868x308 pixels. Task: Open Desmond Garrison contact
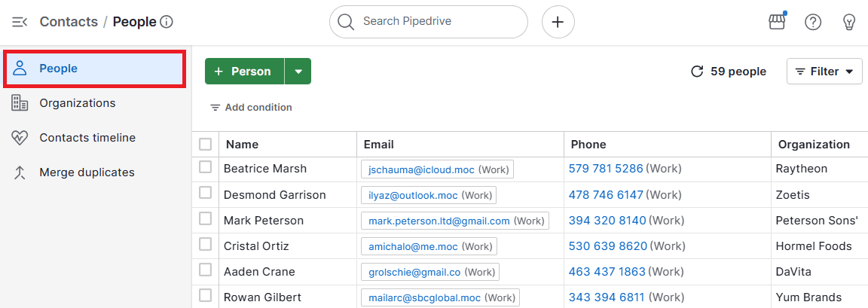[274, 194]
